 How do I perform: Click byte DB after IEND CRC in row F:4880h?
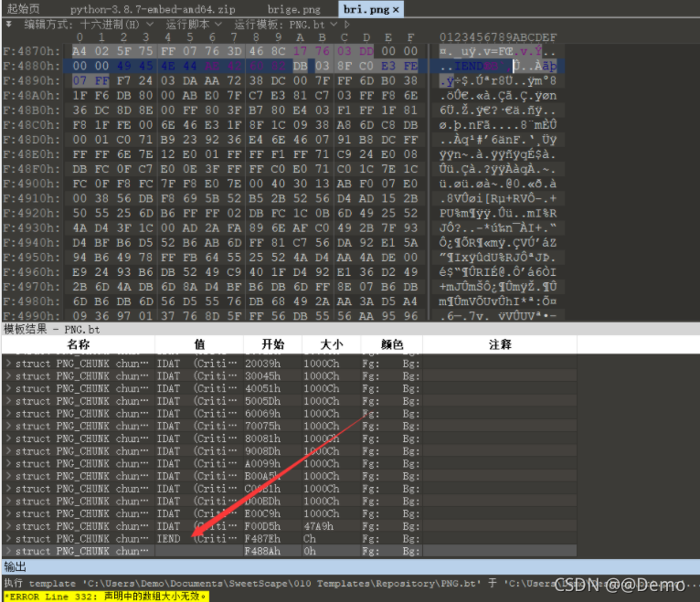click(x=300, y=66)
